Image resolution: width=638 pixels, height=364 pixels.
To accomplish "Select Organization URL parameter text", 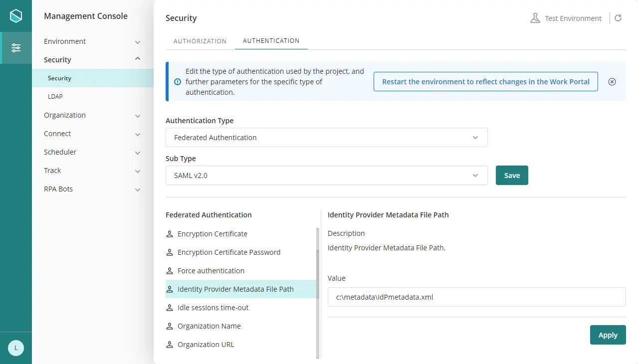I will point(206,345).
